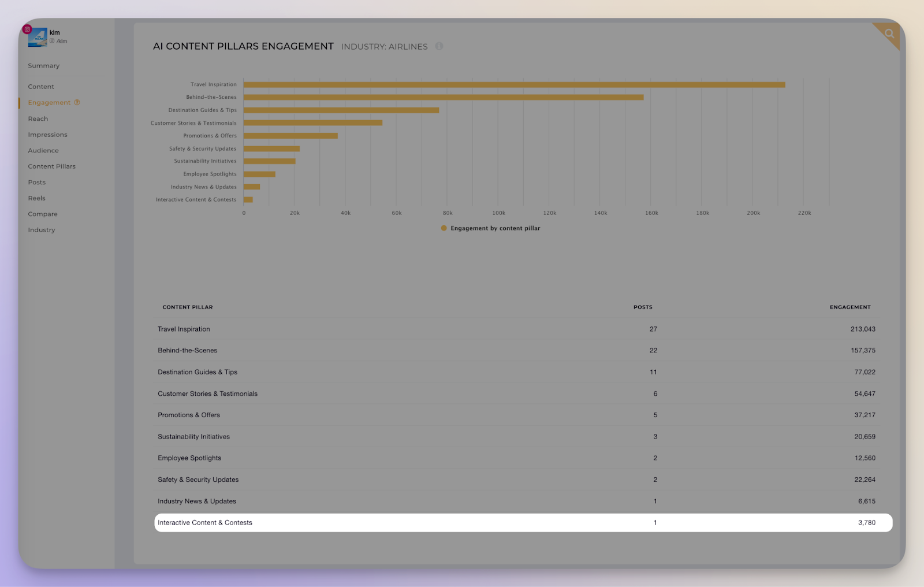Click the Instagram badge on klm avatar

tap(27, 29)
